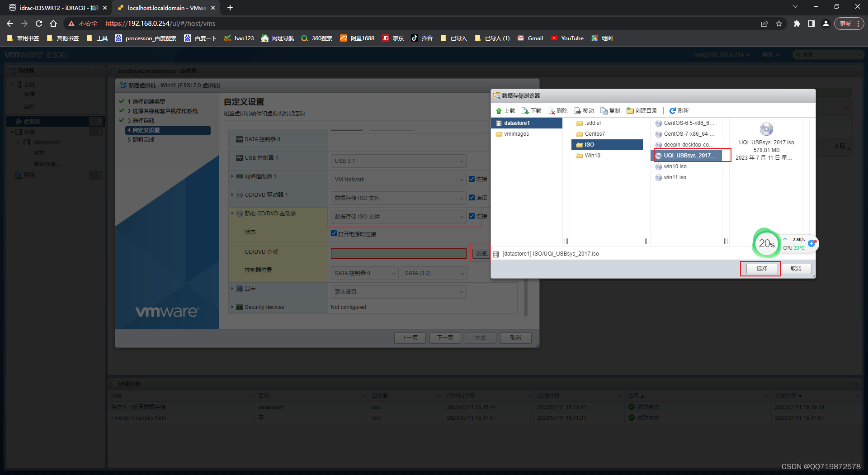Screen dimensions: 868x475
Task: Click Create Directory in datastore browser
Action: (x=642, y=111)
